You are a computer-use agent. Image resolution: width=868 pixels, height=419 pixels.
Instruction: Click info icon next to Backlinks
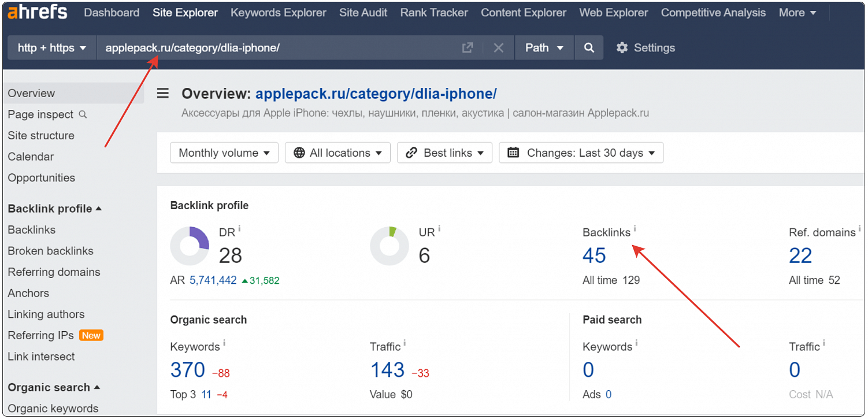[635, 229]
